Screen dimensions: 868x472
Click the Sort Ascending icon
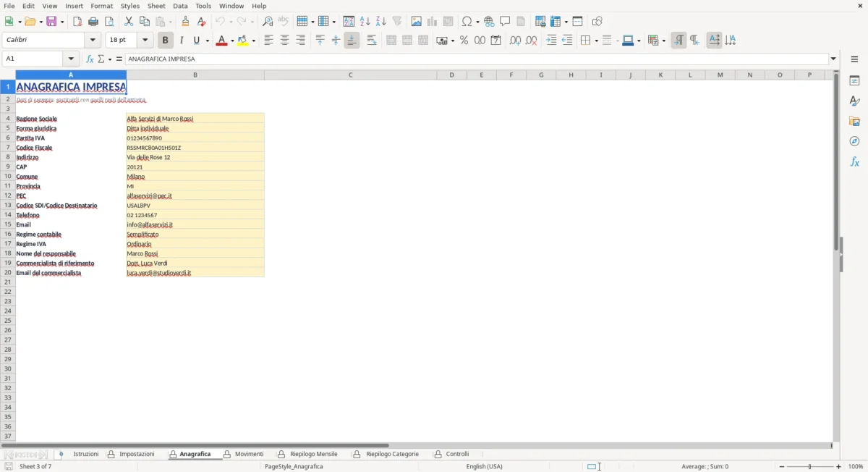(x=365, y=22)
